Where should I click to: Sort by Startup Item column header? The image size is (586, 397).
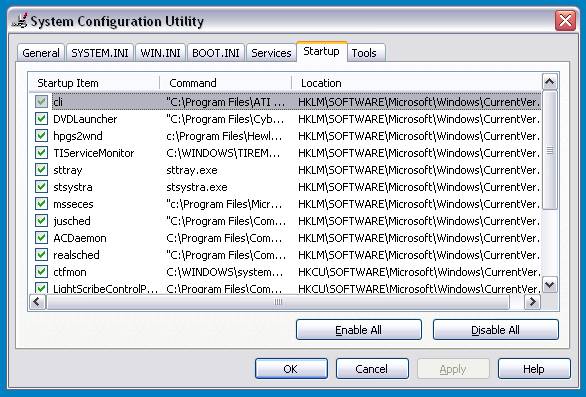pyautogui.click(x=94, y=83)
